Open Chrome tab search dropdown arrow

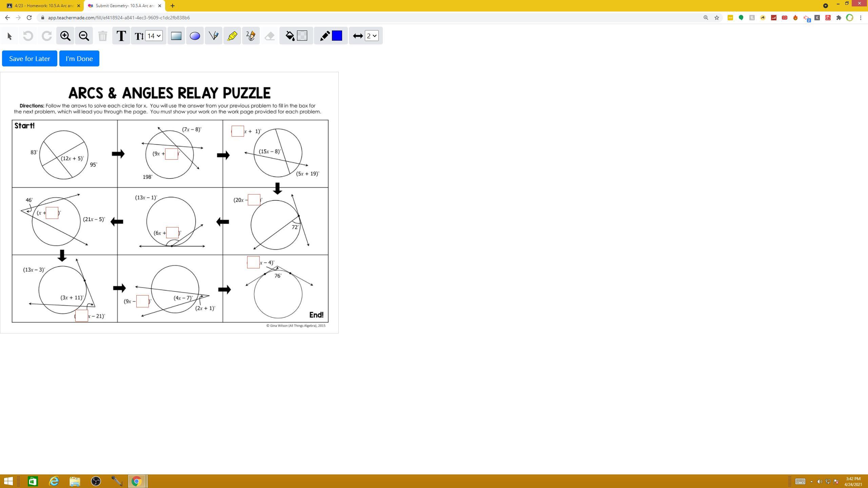[825, 6]
